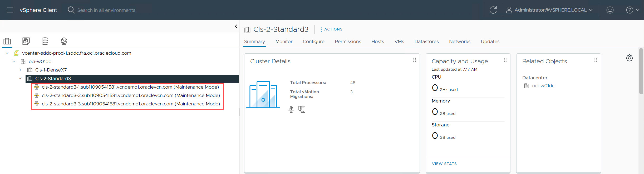Collapse the left navigation panel

point(236,26)
